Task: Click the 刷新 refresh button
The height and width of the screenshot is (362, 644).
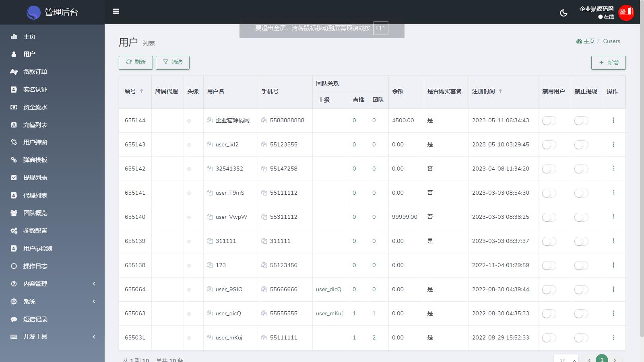Action: (x=136, y=62)
